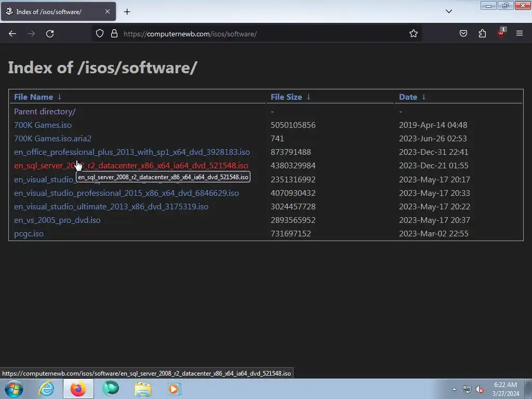The width and height of the screenshot is (532, 399).
Task: Open the Windows Start menu
Action: coord(14,389)
